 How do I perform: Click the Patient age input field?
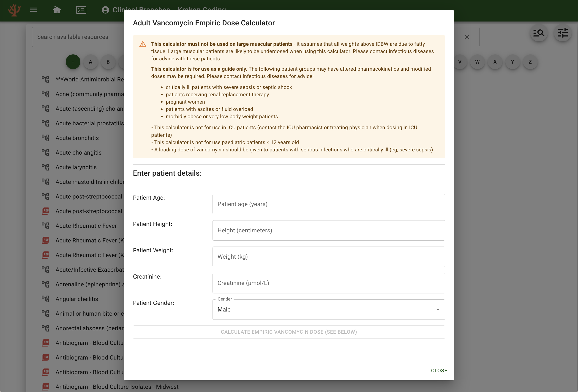click(x=329, y=204)
